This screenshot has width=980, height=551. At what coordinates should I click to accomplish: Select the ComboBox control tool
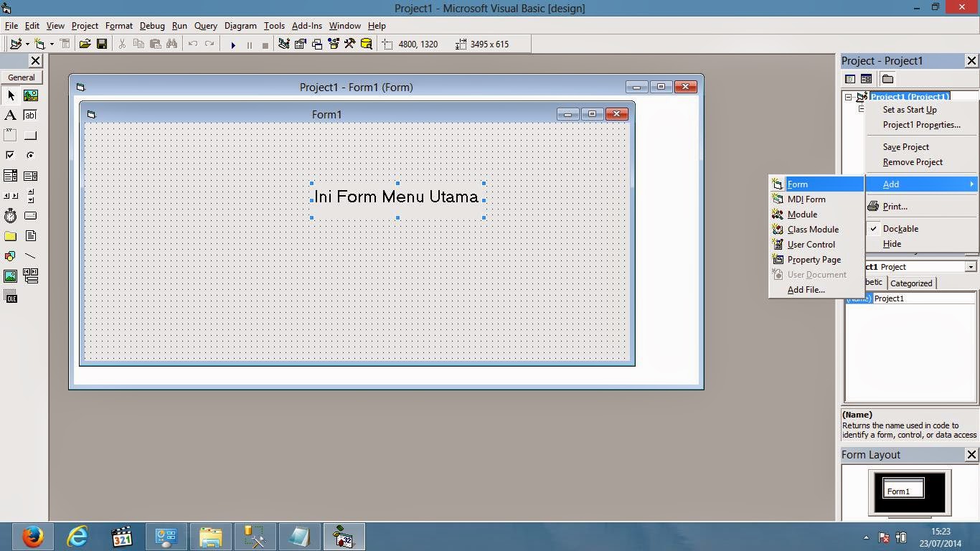(x=11, y=176)
